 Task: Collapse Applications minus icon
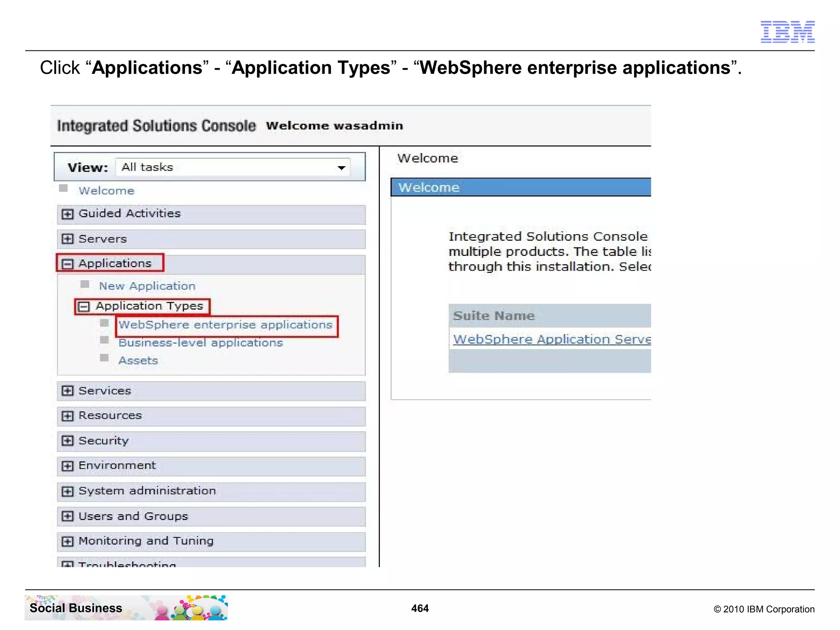click(x=67, y=264)
